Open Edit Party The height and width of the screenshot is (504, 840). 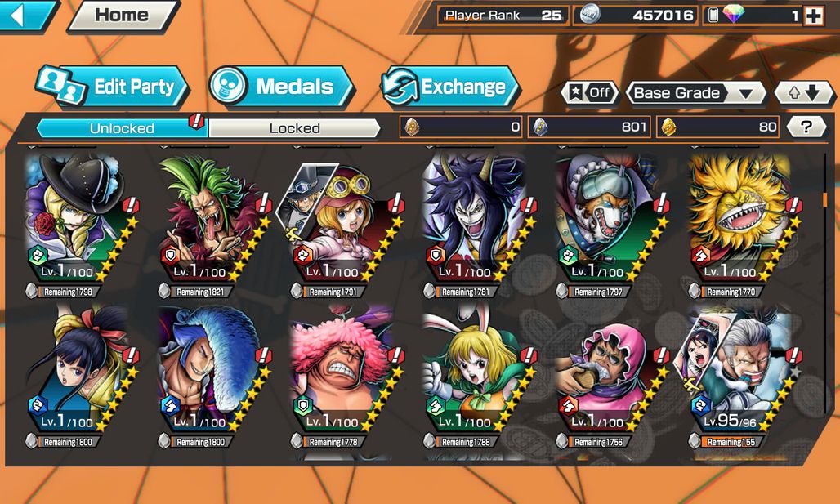click(112, 87)
